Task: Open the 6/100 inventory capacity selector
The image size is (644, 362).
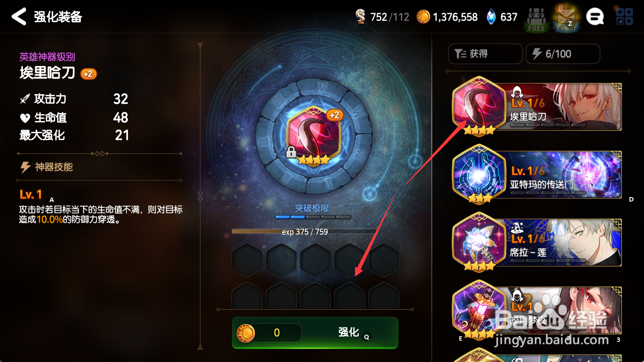Action: click(563, 54)
